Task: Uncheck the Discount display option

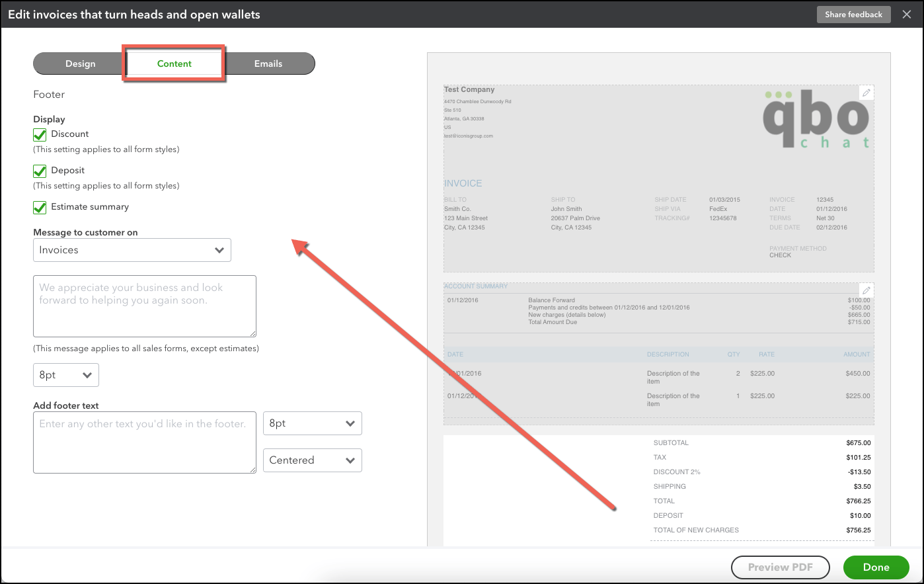Action: tap(40, 134)
